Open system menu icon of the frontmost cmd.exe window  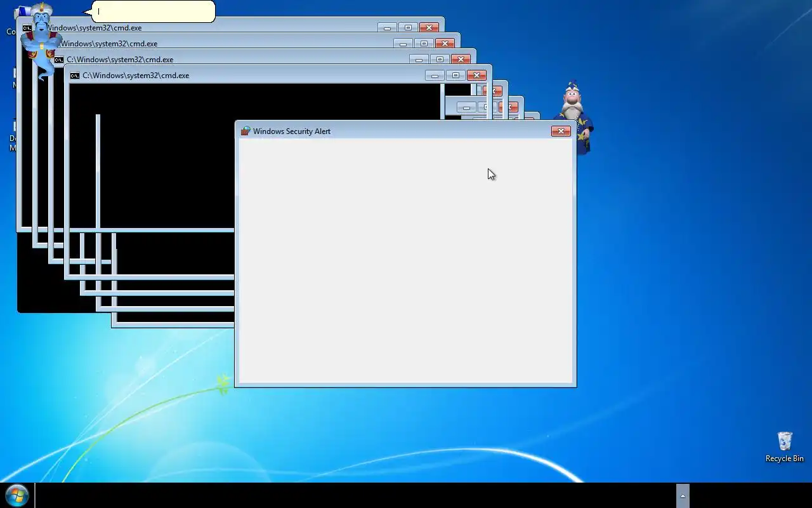point(75,76)
